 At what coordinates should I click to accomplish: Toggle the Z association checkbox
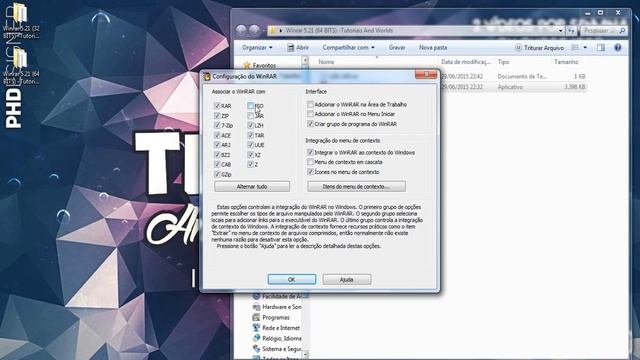click(250, 164)
